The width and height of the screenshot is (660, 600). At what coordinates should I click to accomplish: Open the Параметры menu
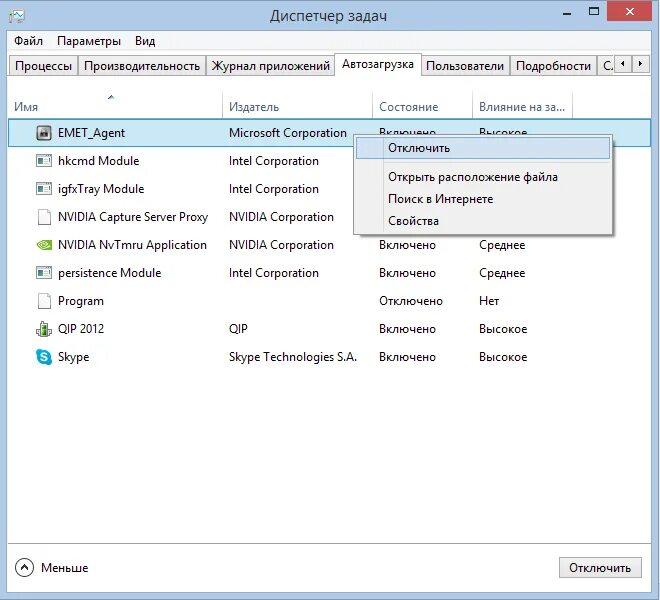89,41
